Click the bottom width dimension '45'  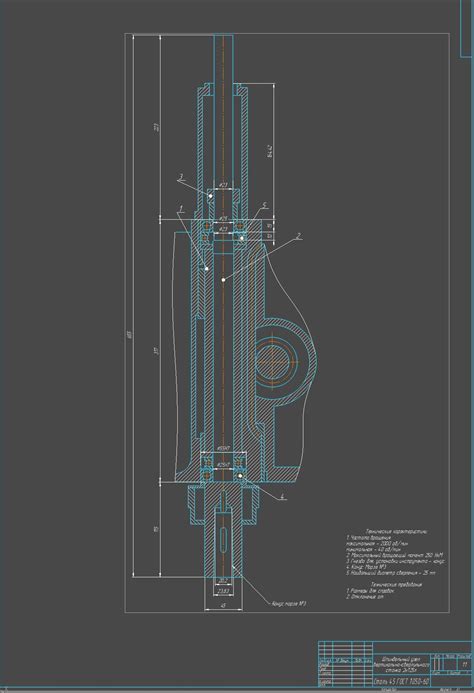(x=223, y=606)
